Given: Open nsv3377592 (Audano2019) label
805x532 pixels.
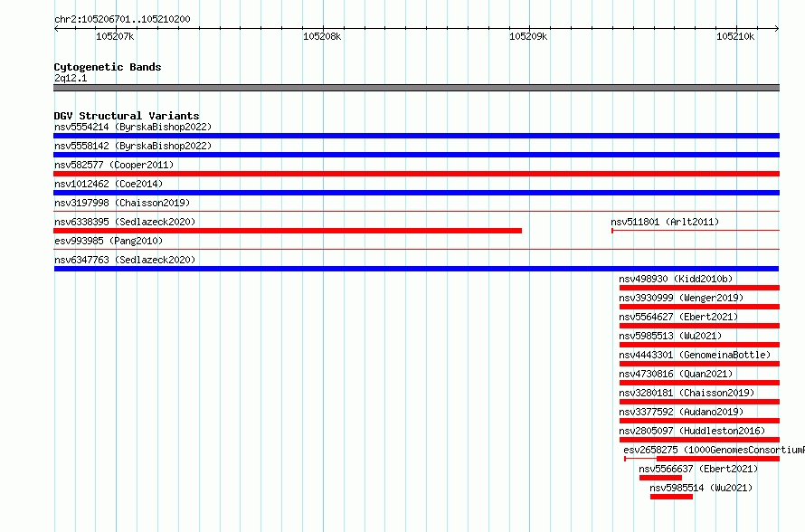Looking at the screenshot, I should point(681,412).
